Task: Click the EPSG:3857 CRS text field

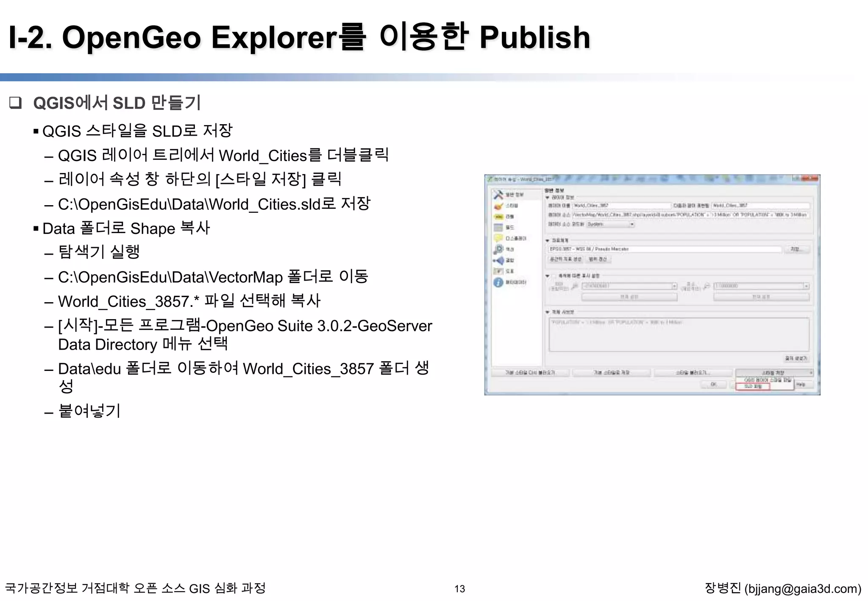Action: pos(665,249)
